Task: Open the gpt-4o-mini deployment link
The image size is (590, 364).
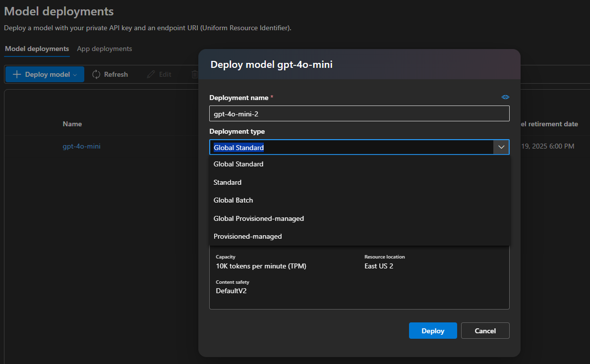Action: (82, 146)
